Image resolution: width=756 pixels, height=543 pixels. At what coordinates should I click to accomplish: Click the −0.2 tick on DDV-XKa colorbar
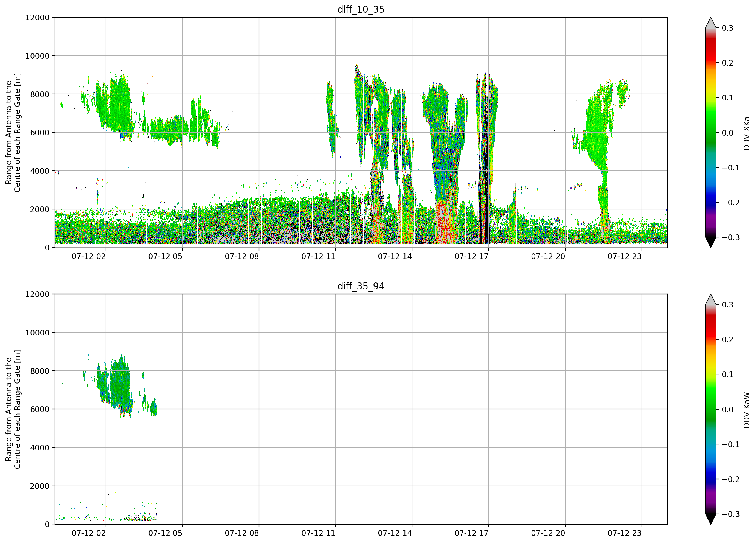(731, 203)
